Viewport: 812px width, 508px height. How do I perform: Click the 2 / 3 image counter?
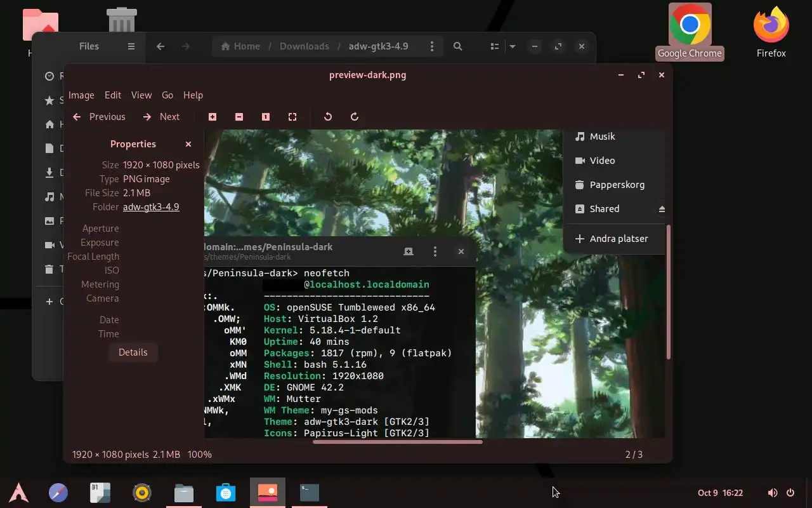point(634,455)
